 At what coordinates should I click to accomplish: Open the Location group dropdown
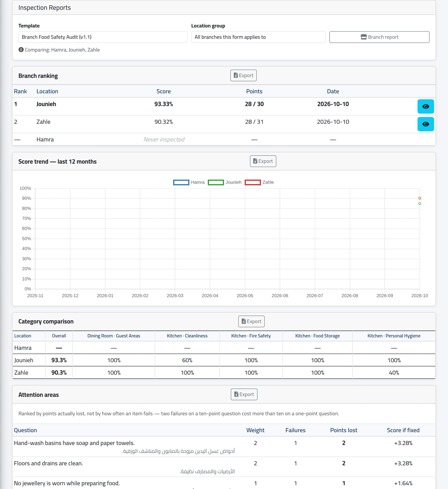[x=258, y=37]
